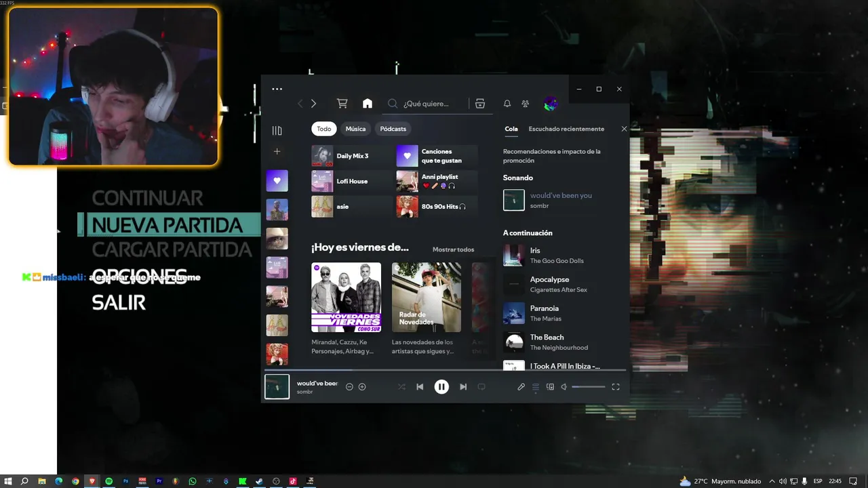Switch to Escuchado recientemente tab
Screen dimensions: 868x488
coord(566,129)
